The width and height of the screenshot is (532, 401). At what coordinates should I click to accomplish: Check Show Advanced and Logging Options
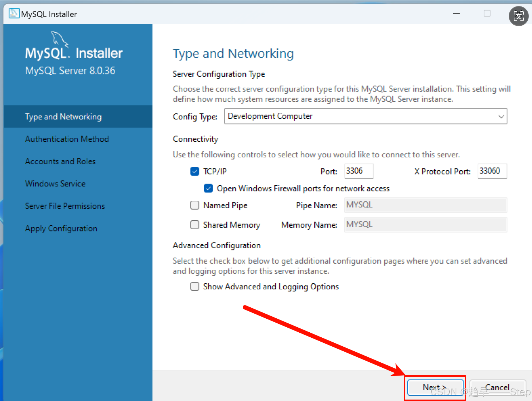point(195,287)
